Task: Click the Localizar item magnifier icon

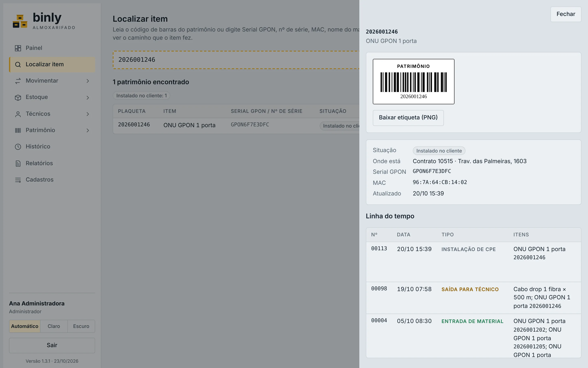Action: (18, 64)
